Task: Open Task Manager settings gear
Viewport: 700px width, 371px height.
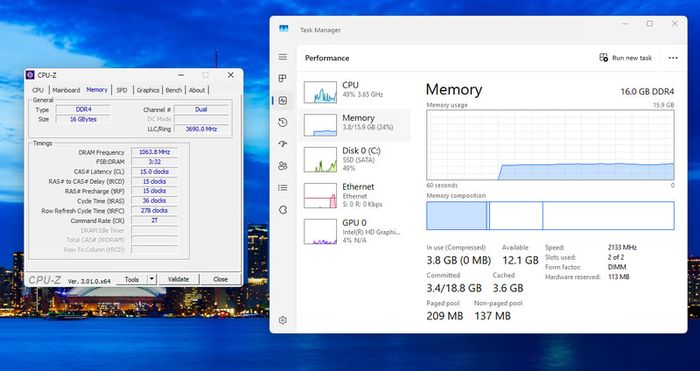Action: tap(283, 320)
